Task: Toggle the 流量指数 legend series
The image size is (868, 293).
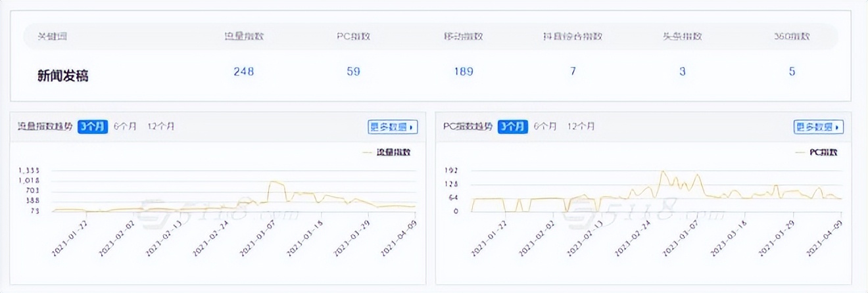Action: coord(387,152)
